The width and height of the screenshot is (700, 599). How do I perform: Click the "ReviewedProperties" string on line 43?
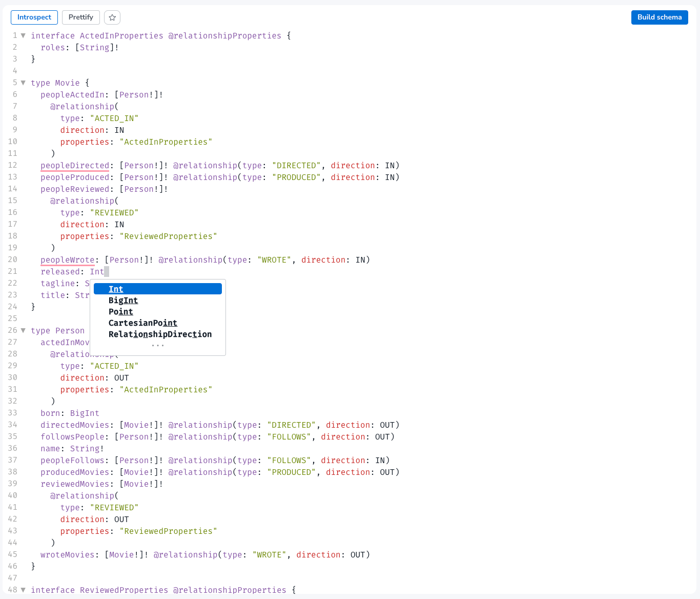point(168,531)
